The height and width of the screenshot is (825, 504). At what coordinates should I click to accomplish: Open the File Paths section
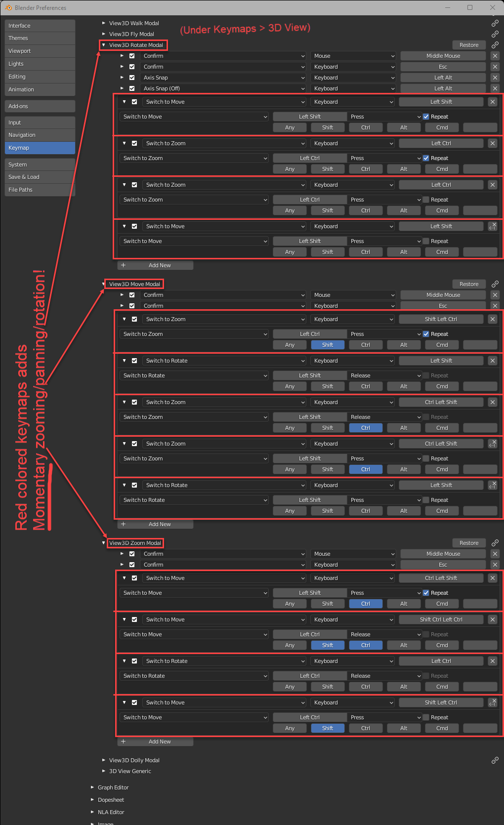[40, 190]
